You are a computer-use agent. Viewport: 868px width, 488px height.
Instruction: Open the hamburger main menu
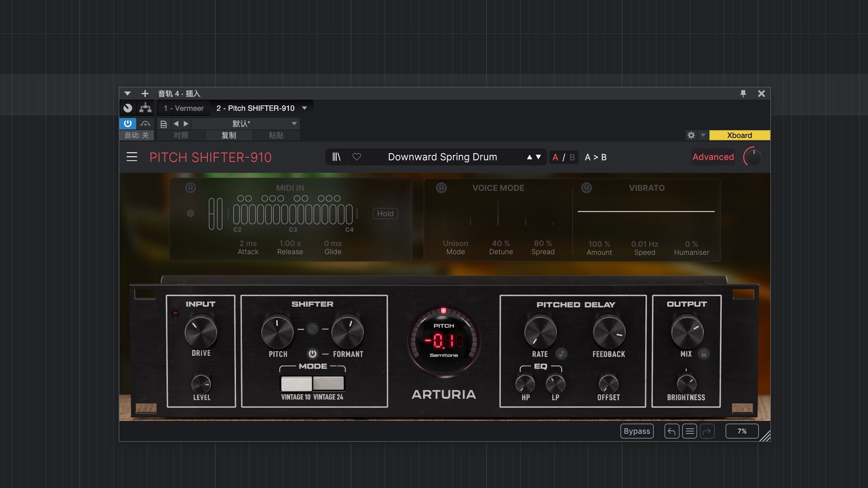[132, 157]
